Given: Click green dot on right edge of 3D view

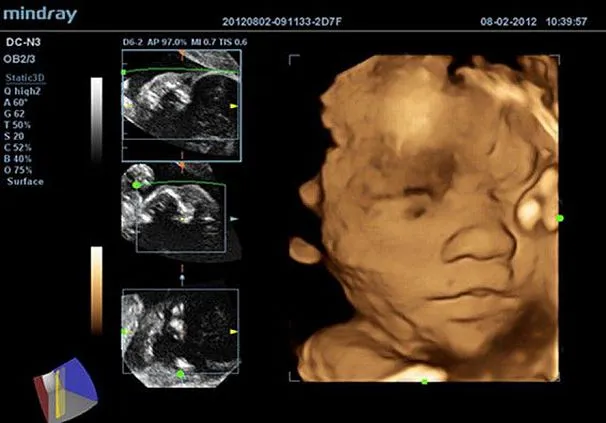Looking at the screenshot, I should [560, 217].
